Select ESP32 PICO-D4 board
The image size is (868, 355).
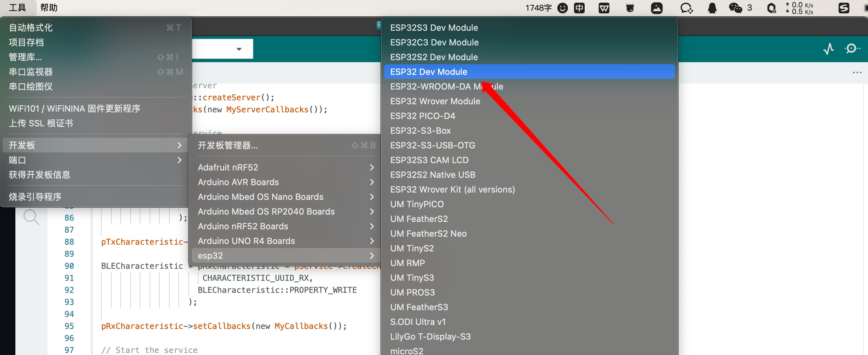pos(529,116)
